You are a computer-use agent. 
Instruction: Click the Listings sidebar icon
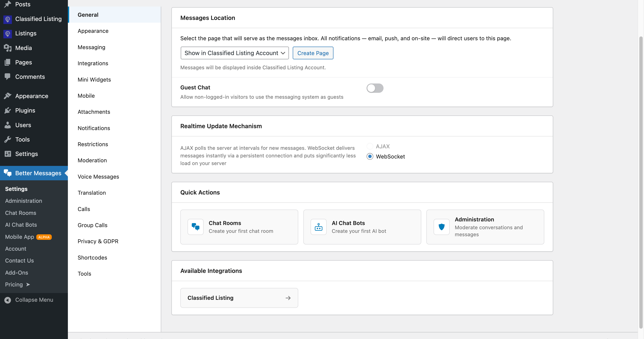[x=8, y=33]
